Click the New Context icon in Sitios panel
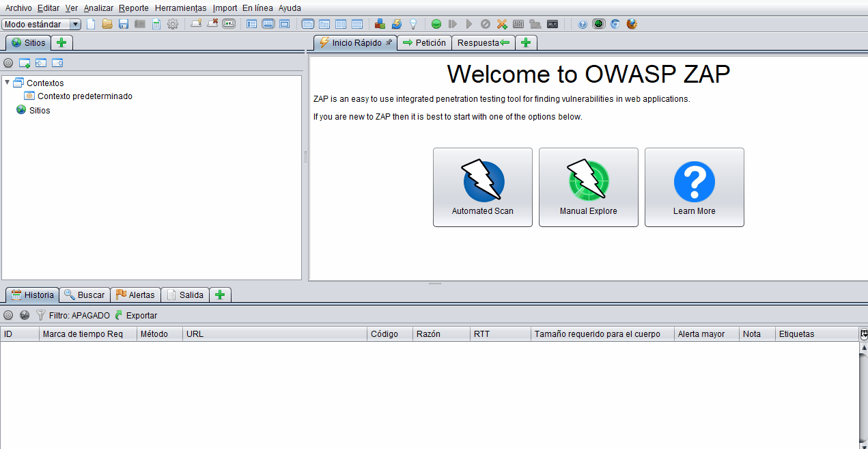This screenshot has width=868, height=449. (x=25, y=63)
